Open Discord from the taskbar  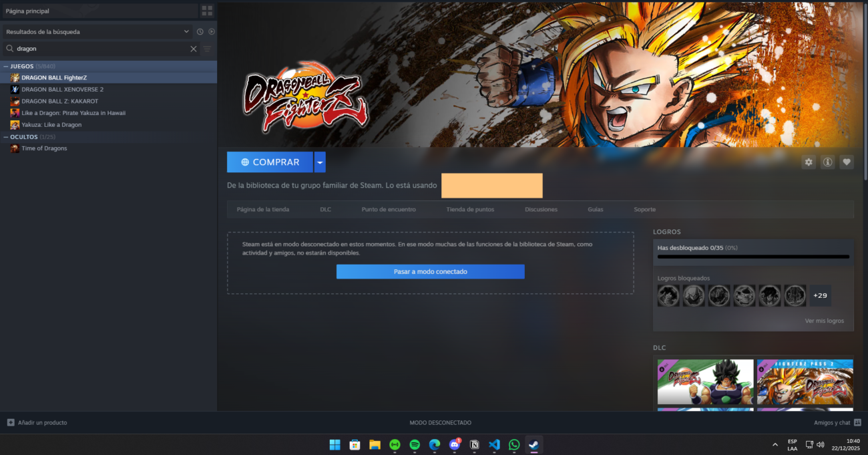click(455, 444)
